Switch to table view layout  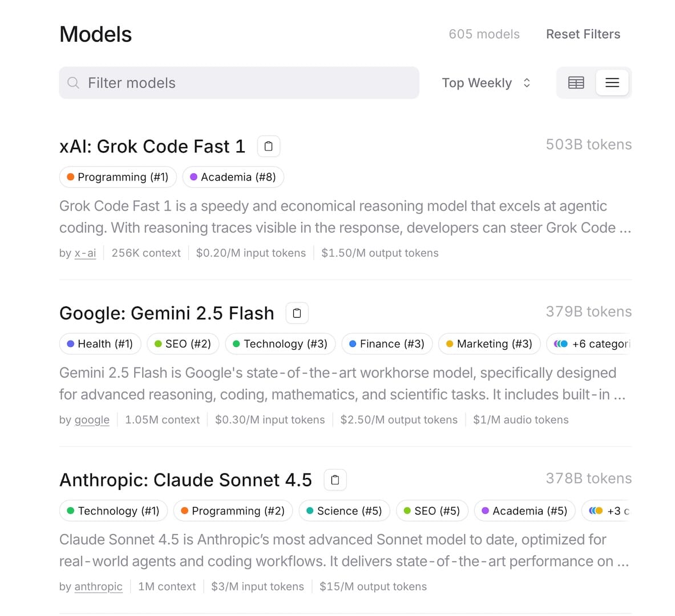[576, 83]
